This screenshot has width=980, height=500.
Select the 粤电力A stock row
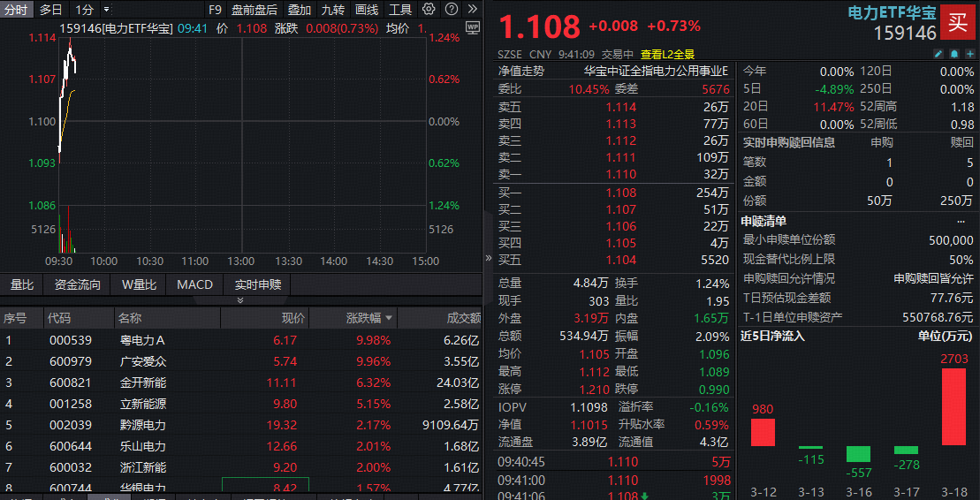141,340
